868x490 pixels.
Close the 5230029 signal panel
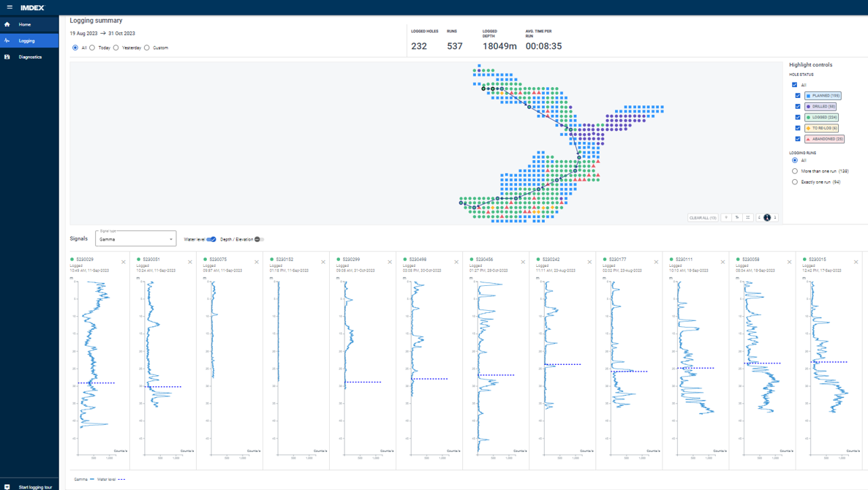(124, 262)
